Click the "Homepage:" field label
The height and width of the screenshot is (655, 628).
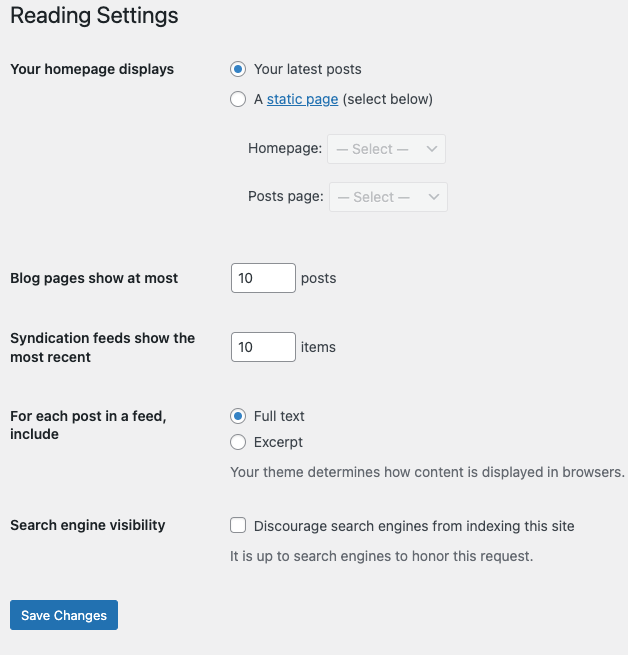click(x=285, y=149)
